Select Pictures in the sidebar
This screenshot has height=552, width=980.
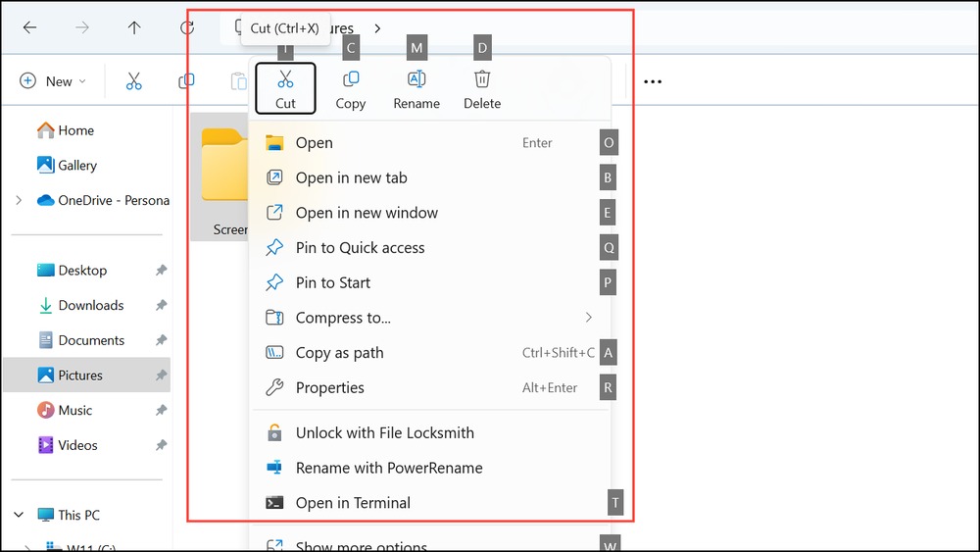[x=87, y=376]
